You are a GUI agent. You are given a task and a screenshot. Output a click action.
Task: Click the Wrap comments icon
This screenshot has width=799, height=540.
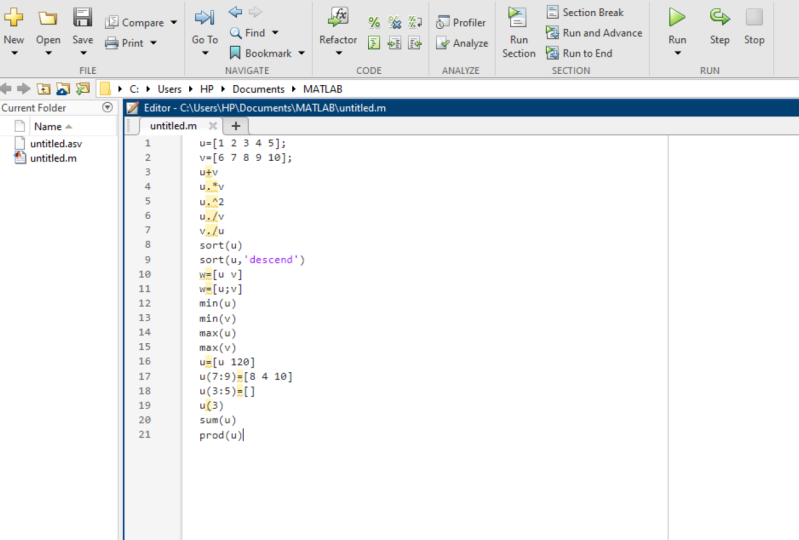[415, 22]
